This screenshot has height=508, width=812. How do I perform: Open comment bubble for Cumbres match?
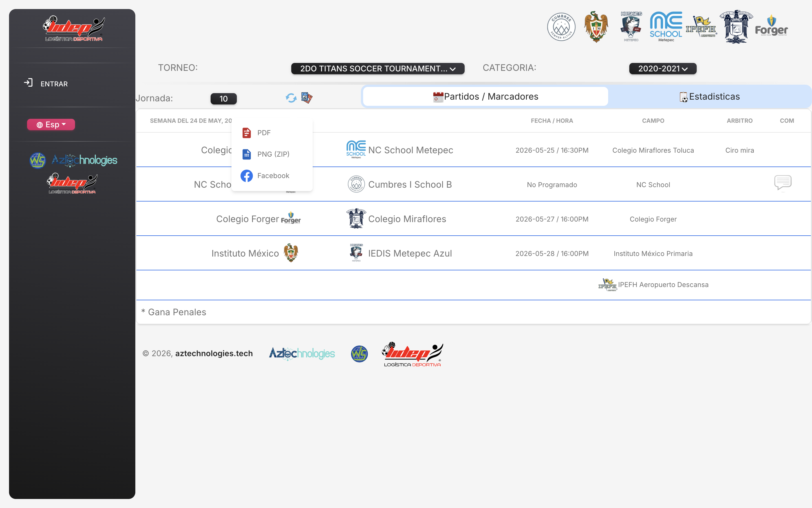click(783, 183)
